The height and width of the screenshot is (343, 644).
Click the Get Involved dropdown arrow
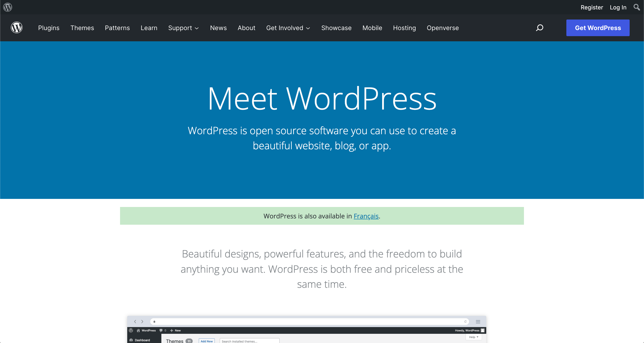[x=308, y=28]
